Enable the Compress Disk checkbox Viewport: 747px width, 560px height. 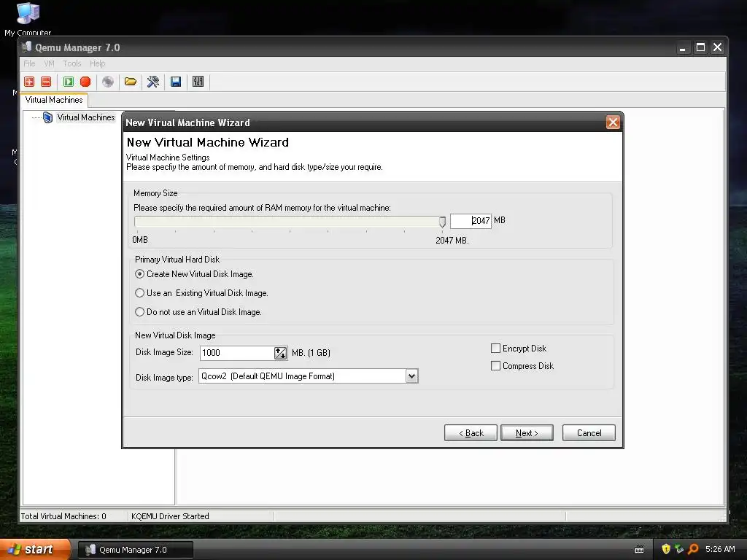pos(495,366)
